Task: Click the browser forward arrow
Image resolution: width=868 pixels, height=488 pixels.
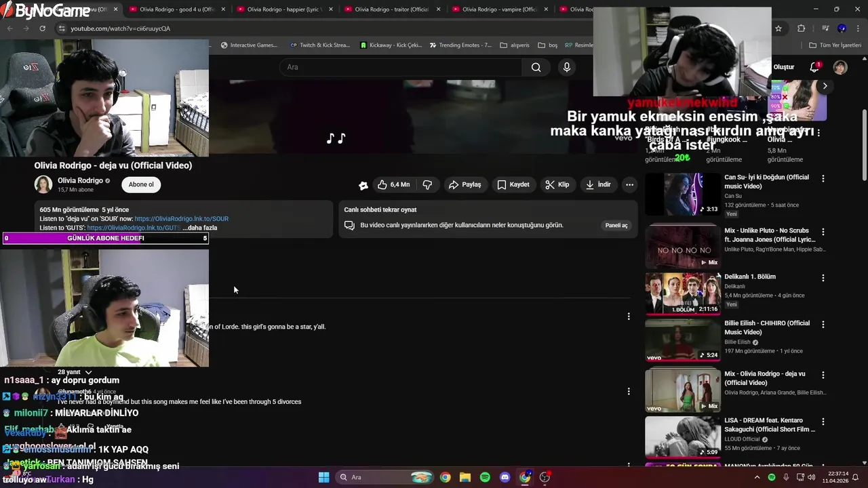Action: pyautogui.click(x=26, y=28)
